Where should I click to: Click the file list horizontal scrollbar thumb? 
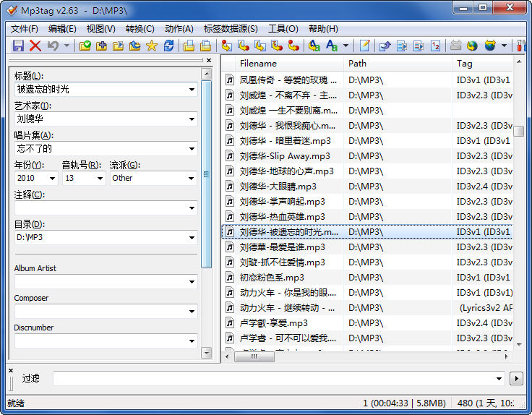pos(254,356)
